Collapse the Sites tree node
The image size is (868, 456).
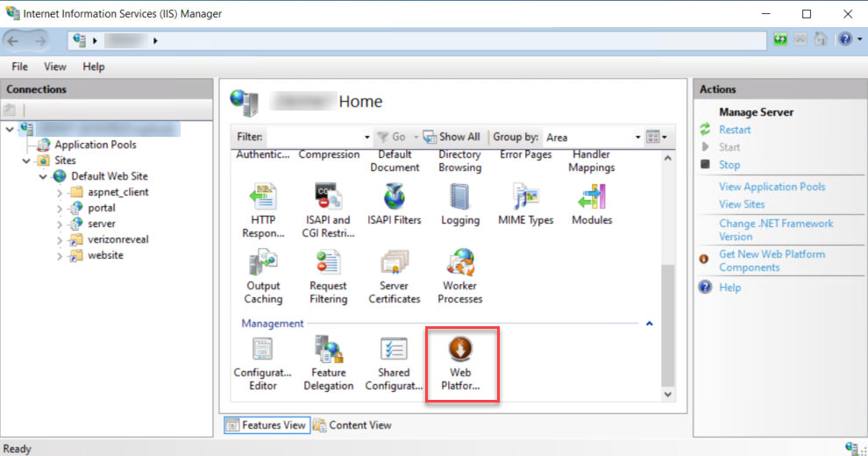pos(26,160)
